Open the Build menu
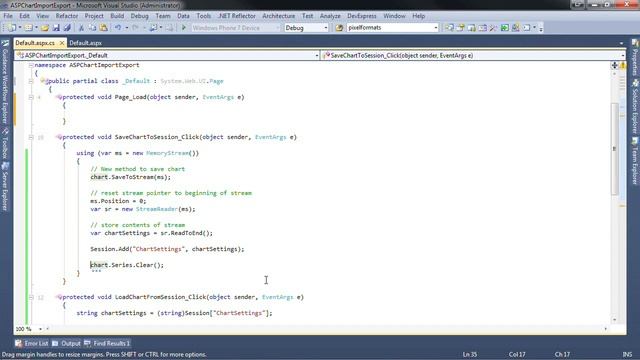Screen dimensions: 640x360 pos(117,16)
